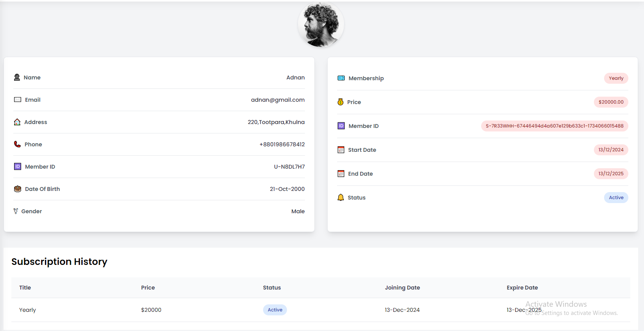Click the person icon beside Name

click(x=17, y=77)
